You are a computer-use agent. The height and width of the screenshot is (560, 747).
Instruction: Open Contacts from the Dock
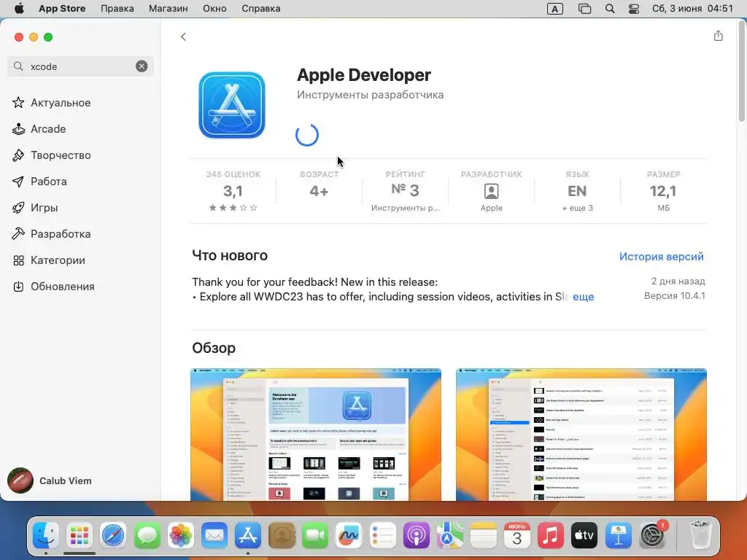(x=282, y=536)
